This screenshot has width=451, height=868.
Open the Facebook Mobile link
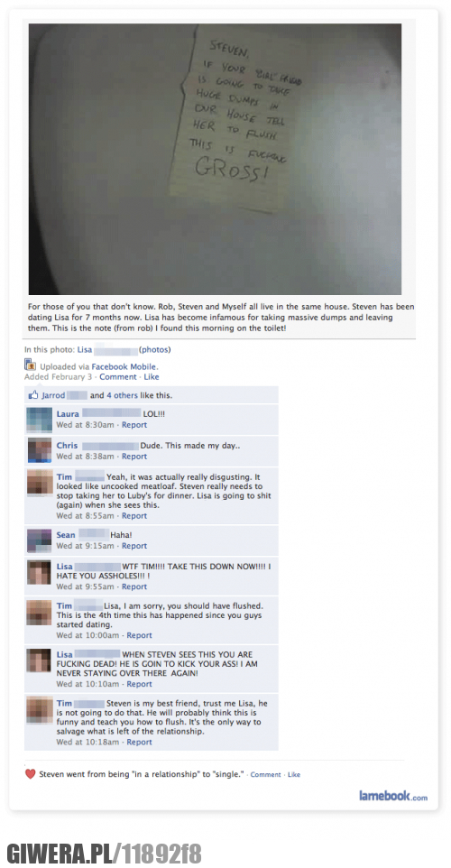point(124,366)
